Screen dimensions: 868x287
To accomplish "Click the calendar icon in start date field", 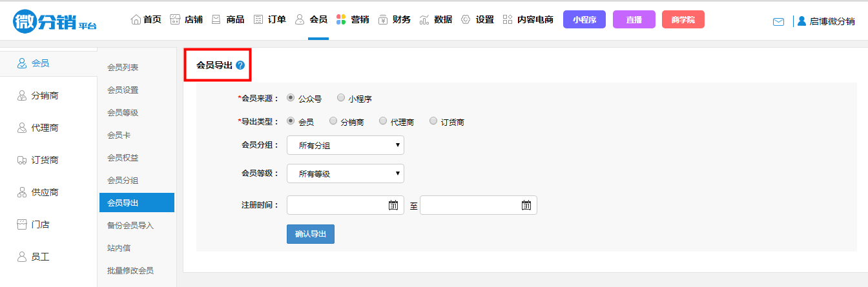I will pos(393,205).
